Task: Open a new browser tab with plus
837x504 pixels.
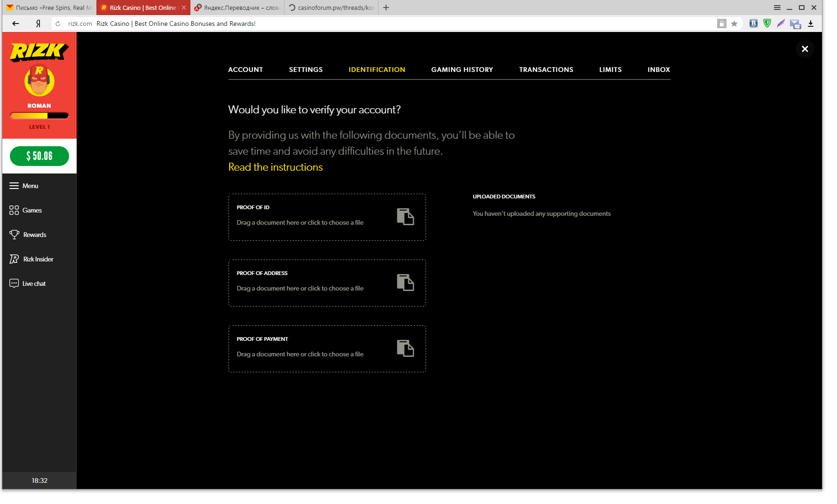Action: [x=386, y=8]
